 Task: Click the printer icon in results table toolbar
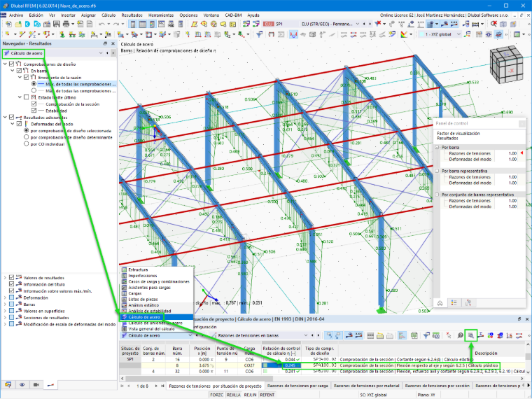pyautogui.click(x=414, y=335)
